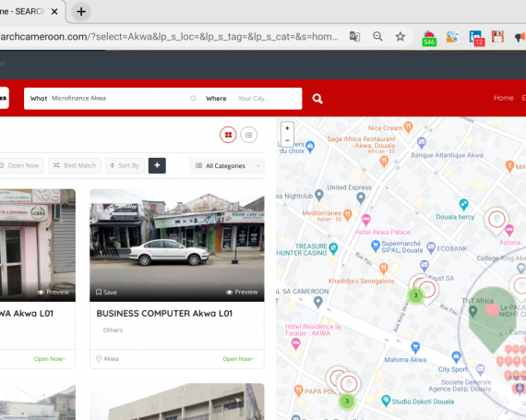Click the zoom magnifier icon in address bar
The height and width of the screenshot is (420, 526).
(377, 36)
